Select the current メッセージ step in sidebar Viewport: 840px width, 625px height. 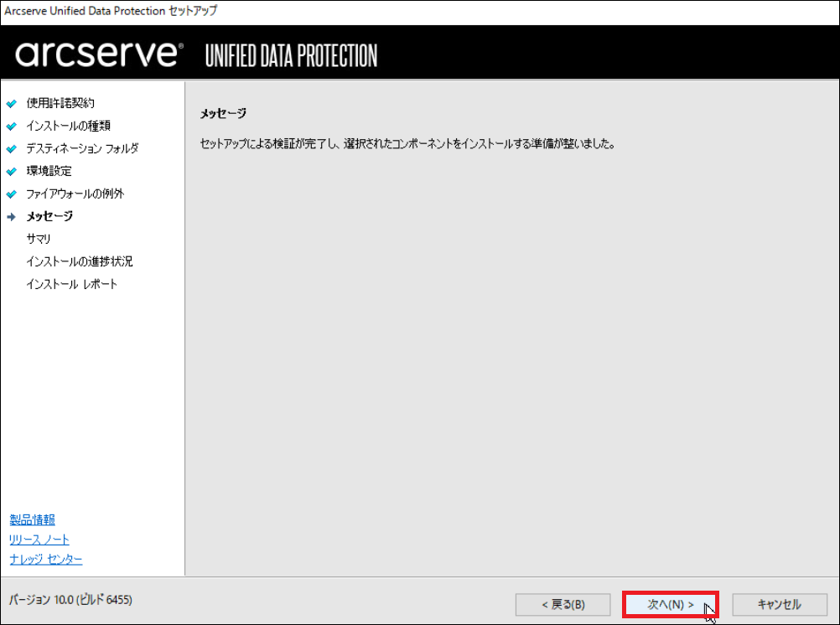[x=49, y=216]
